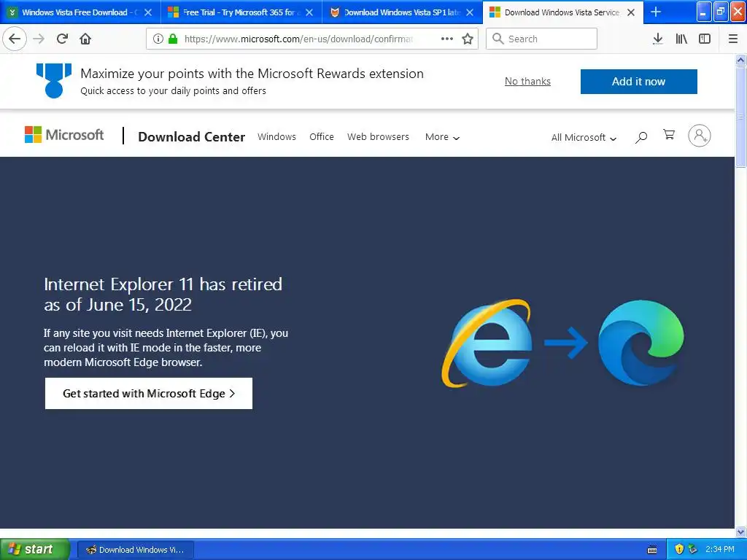The height and width of the screenshot is (560, 747).
Task: Click the URL address bar text
Action: coord(298,39)
